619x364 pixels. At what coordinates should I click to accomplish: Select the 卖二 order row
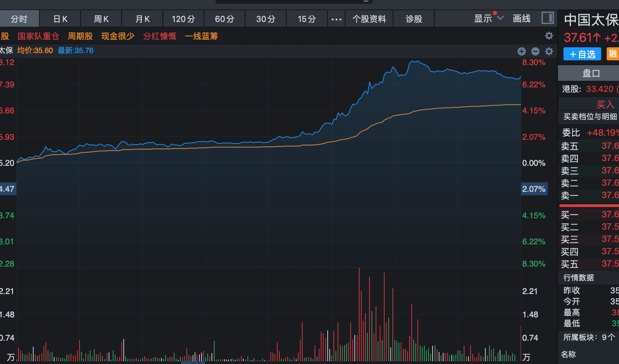pos(589,183)
